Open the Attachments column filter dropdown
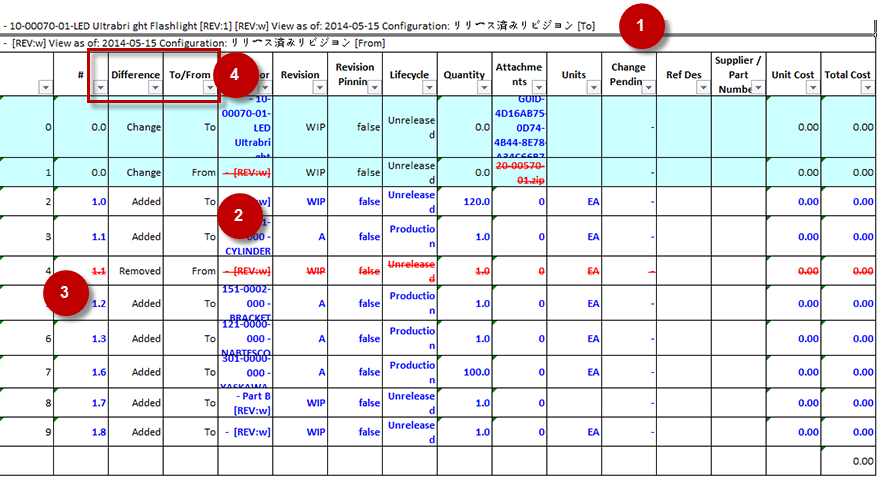 [x=539, y=87]
